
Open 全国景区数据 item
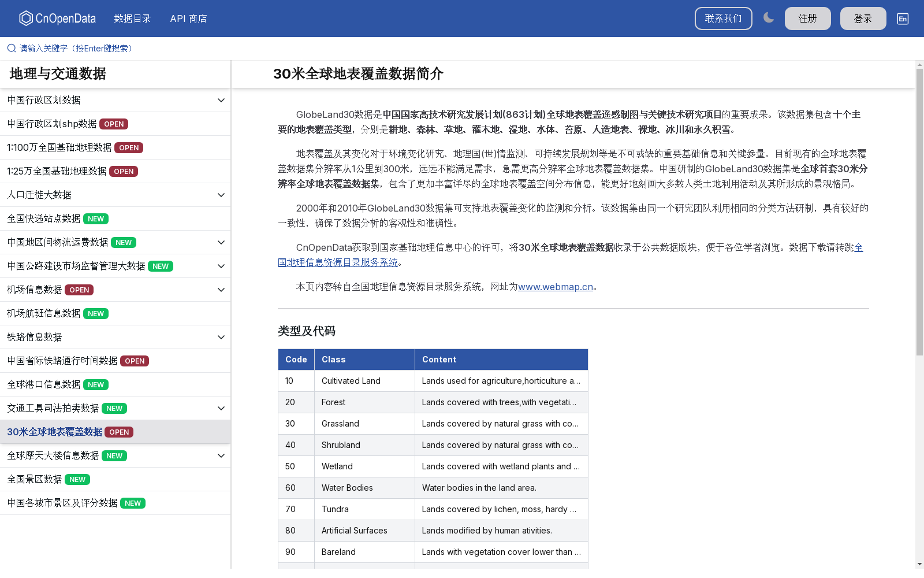[x=115, y=480]
